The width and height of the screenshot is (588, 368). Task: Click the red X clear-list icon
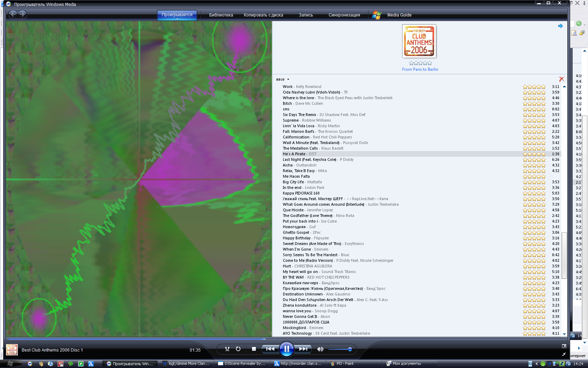[x=561, y=79]
